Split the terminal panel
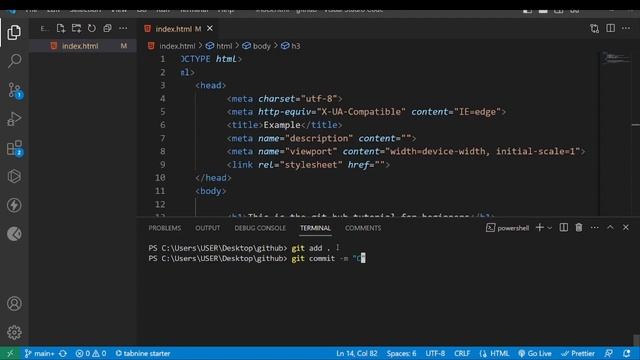640x360 pixels. tap(563, 227)
